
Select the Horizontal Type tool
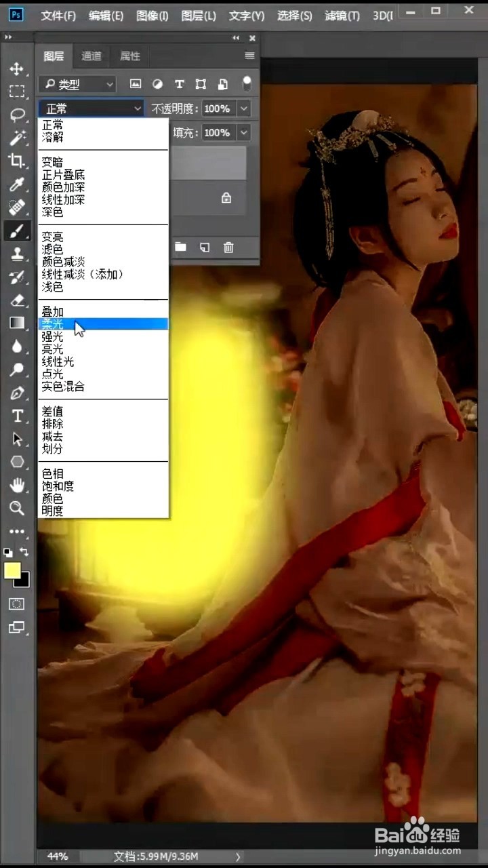pyautogui.click(x=17, y=416)
